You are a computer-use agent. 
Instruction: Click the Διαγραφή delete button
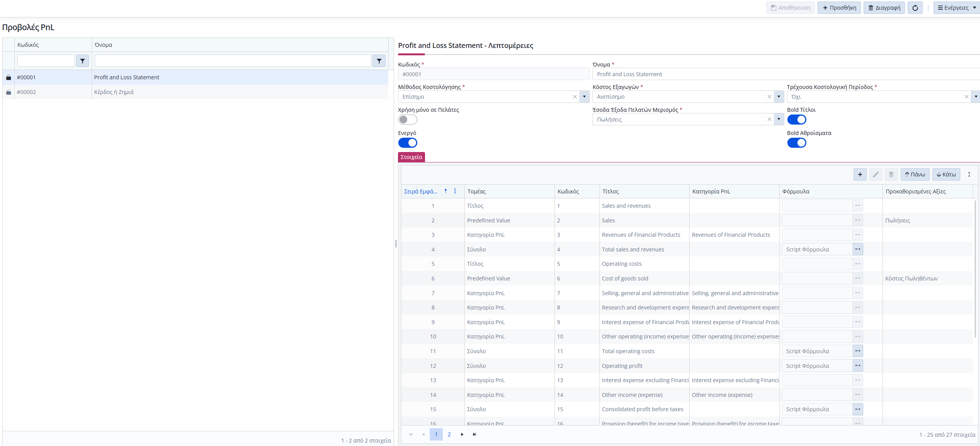pos(884,8)
